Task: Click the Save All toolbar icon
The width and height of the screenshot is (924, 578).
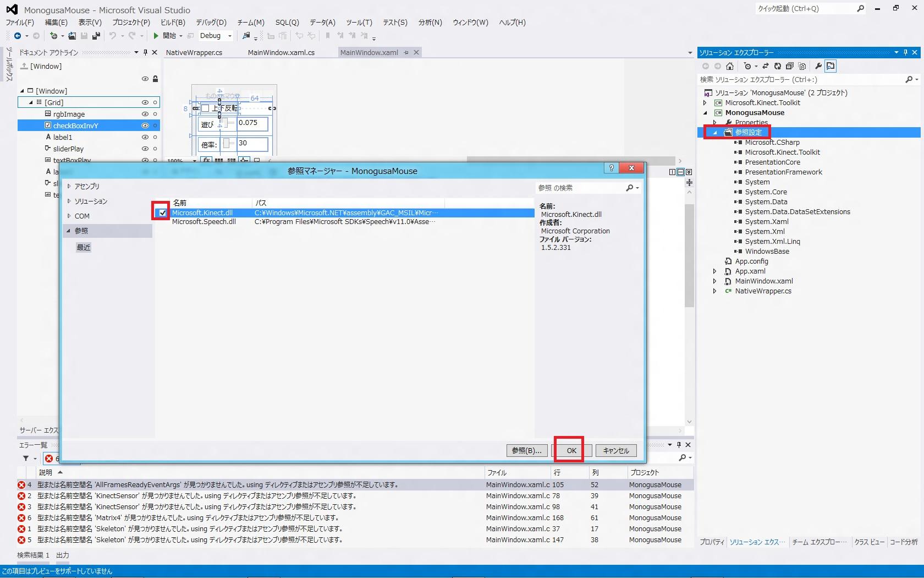Action: pos(96,36)
